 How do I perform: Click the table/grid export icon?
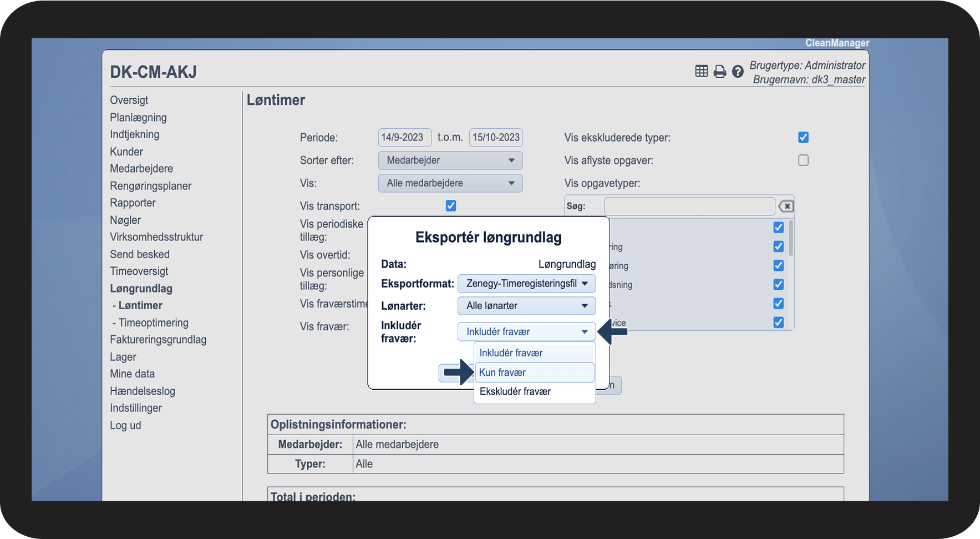pos(701,71)
